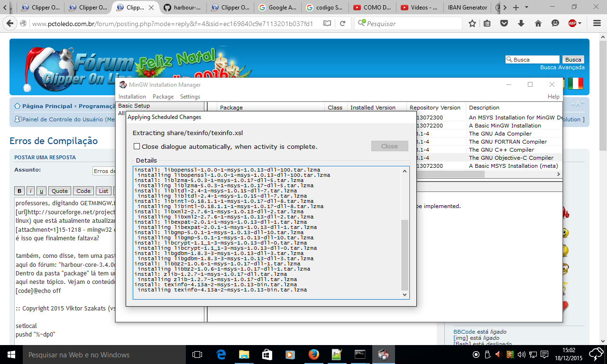This screenshot has height=364, width=607.
Task: Open the Firefox hamburger menu
Action: point(596,23)
